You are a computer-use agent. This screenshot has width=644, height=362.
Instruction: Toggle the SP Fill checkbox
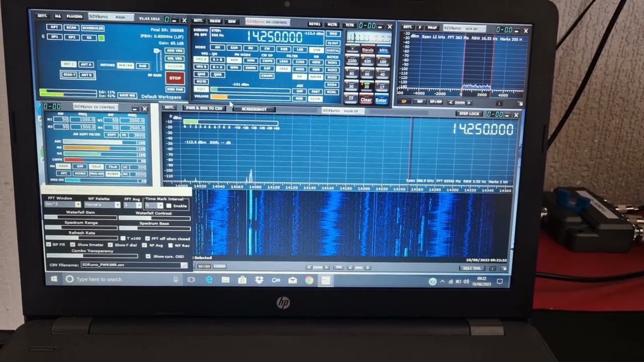point(48,245)
